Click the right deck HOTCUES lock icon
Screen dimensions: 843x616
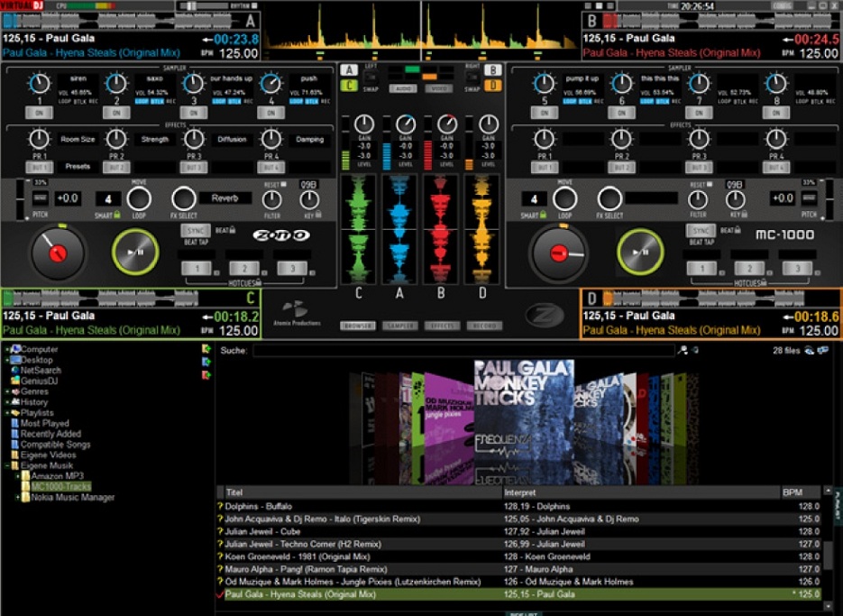pyautogui.click(x=764, y=282)
